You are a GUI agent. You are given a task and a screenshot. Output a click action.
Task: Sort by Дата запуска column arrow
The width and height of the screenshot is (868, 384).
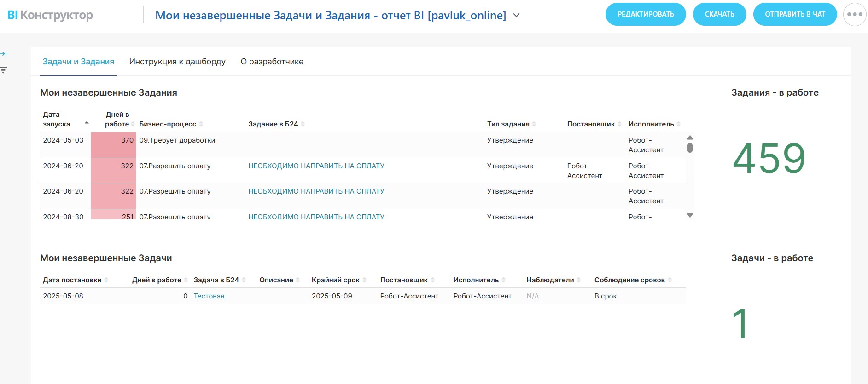click(x=87, y=123)
